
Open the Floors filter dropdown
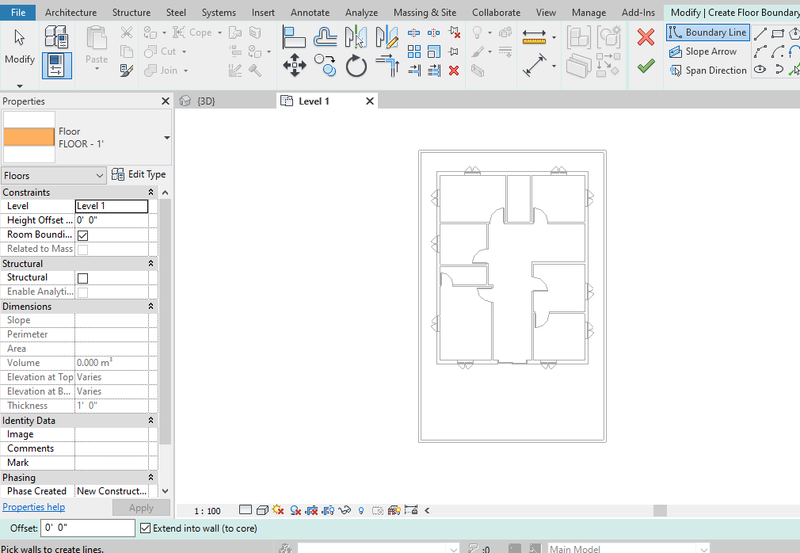coord(54,175)
